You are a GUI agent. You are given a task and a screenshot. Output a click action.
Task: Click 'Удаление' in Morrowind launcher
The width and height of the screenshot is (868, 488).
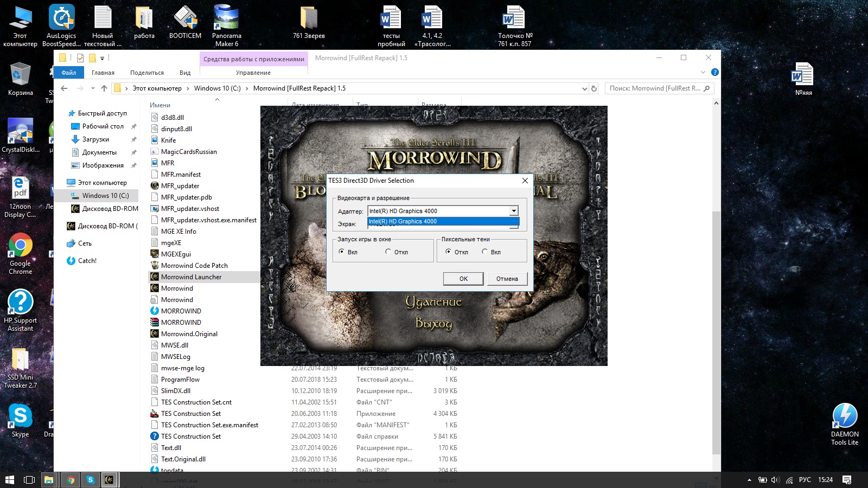(x=433, y=301)
